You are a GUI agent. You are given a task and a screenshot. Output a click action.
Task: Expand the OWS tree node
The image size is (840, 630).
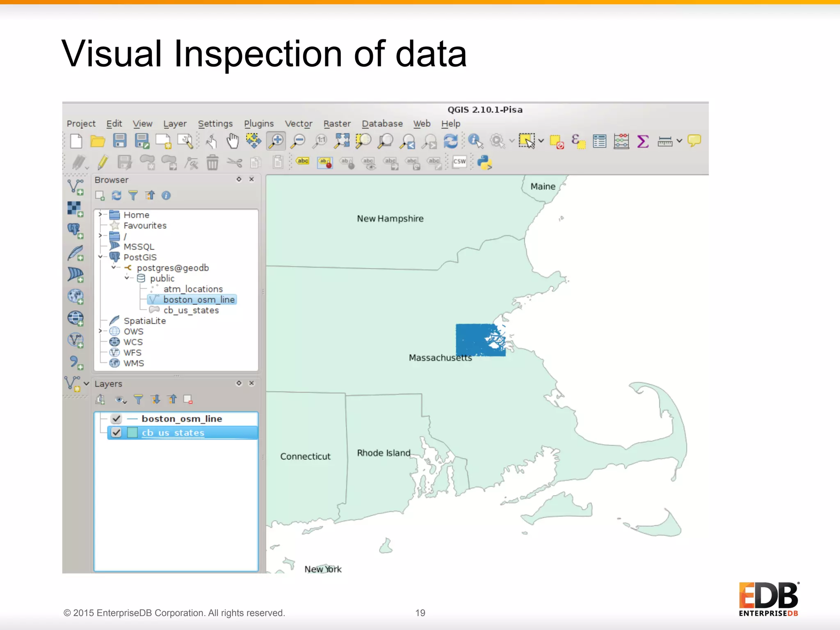tap(100, 331)
